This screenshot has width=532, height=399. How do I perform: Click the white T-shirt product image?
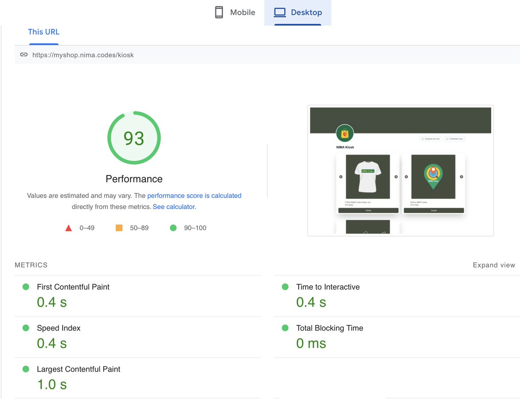coord(368,177)
